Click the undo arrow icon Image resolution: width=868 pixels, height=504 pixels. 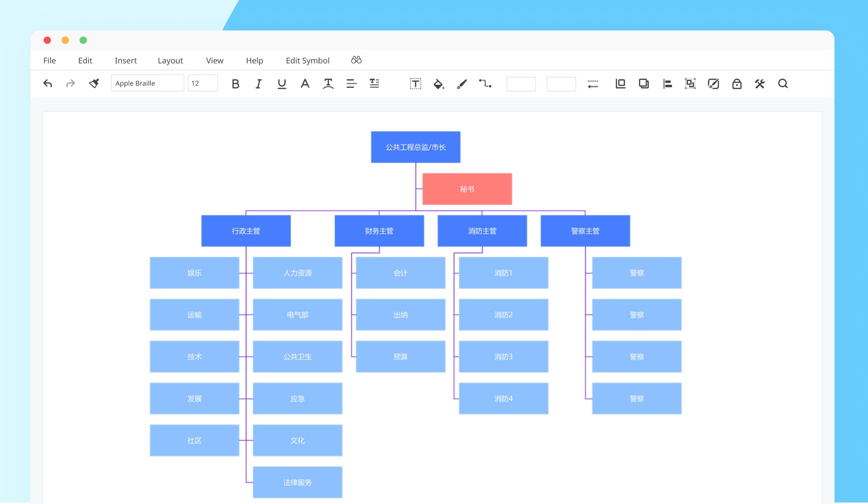(x=48, y=84)
